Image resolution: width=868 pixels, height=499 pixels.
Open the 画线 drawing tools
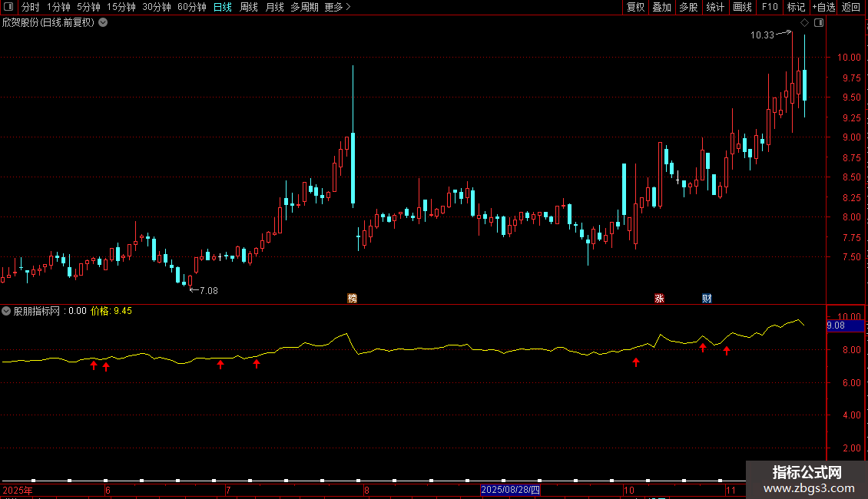point(742,7)
